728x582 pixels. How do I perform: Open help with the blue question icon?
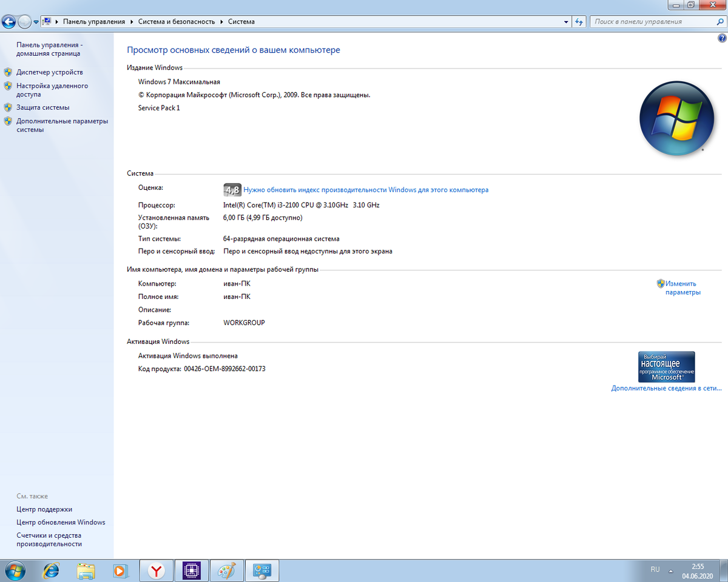point(722,38)
